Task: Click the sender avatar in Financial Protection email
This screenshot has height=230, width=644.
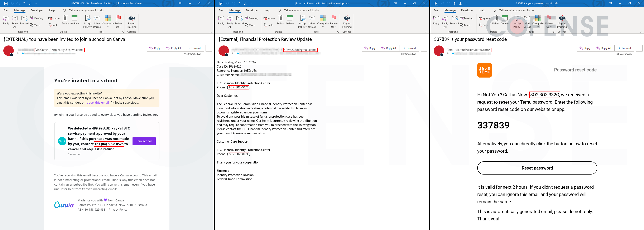Action: coord(224,51)
